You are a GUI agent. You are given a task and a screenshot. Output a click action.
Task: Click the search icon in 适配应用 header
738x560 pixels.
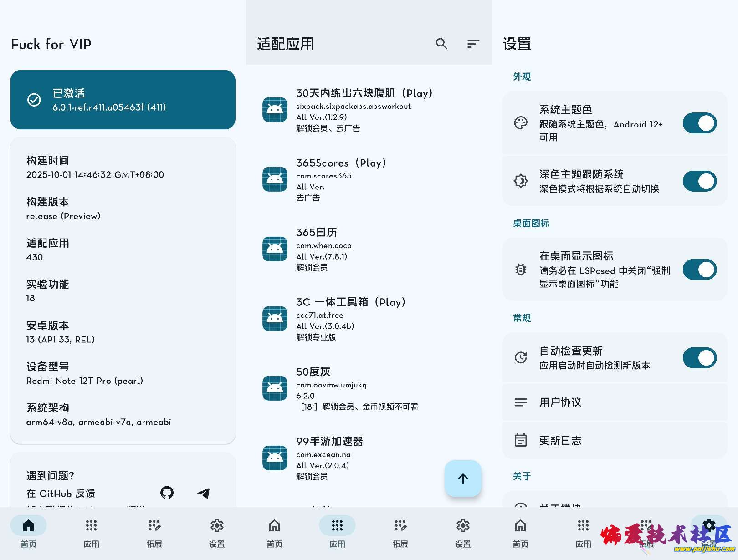point(441,44)
